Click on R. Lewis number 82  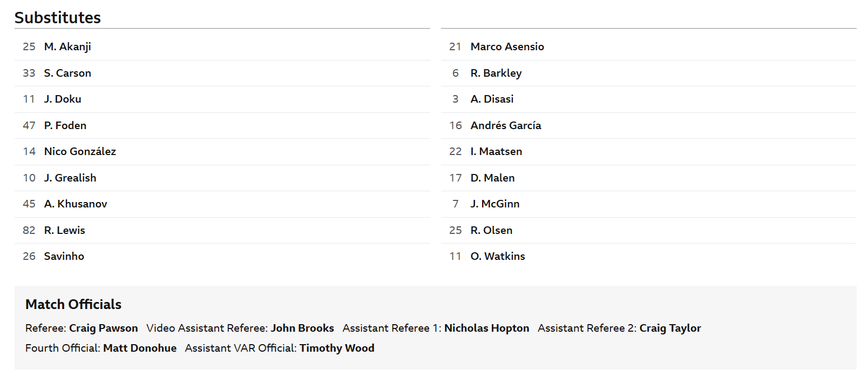click(29, 230)
